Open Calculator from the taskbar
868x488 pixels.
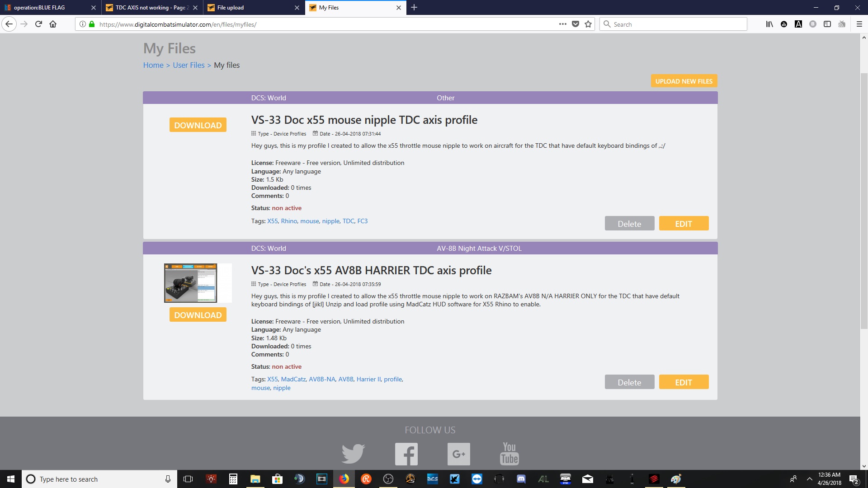pos(233,479)
